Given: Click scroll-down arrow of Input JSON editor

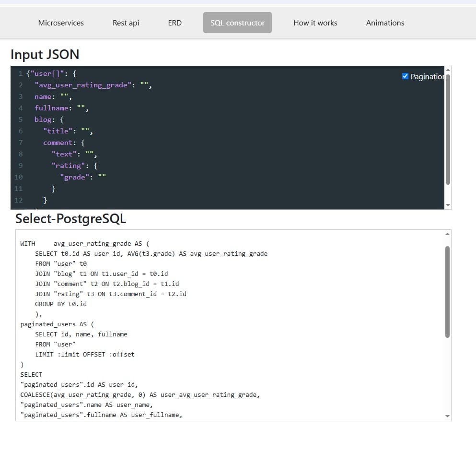Looking at the screenshot, I should (x=448, y=205).
